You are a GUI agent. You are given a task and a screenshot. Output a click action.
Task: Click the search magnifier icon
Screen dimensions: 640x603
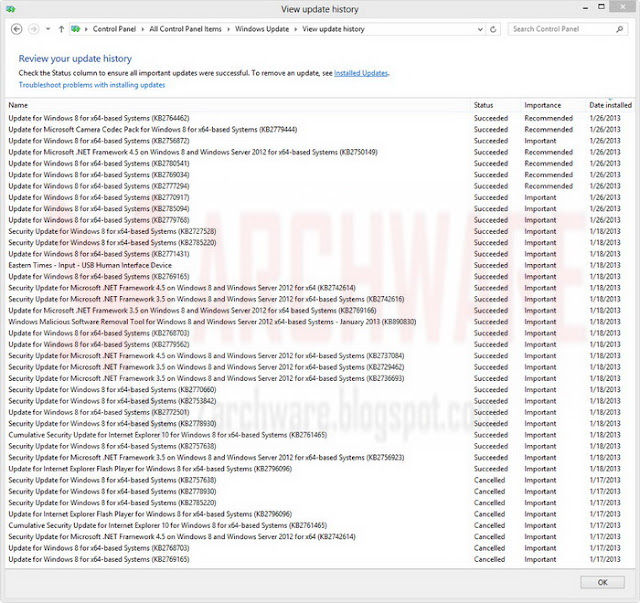click(x=619, y=29)
